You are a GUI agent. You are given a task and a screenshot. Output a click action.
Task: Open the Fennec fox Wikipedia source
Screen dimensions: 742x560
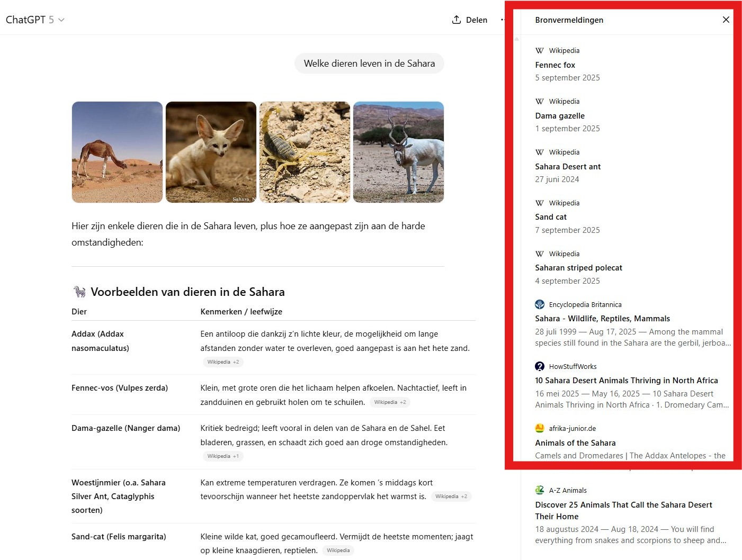pyautogui.click(x=555, y=65)
